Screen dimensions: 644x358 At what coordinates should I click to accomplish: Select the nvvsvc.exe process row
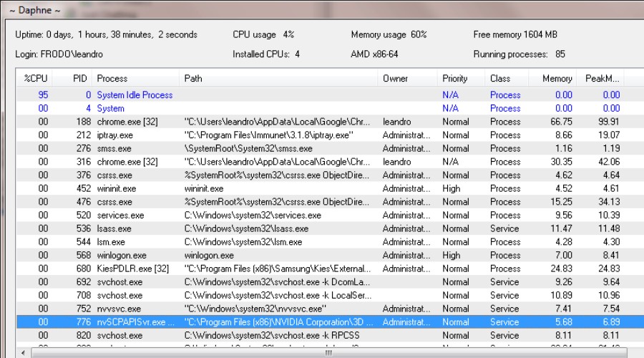330,309
